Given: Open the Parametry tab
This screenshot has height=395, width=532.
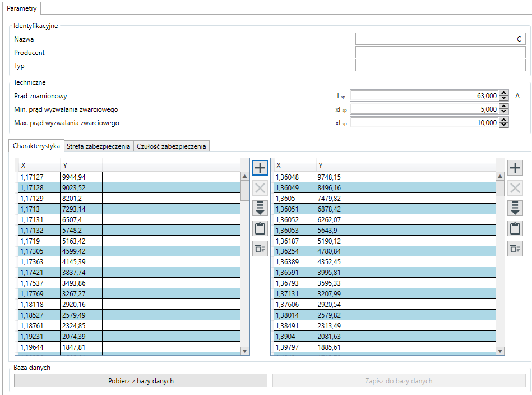Looking at the screenshot, I should pyautogui.click(x=22, y=8).
